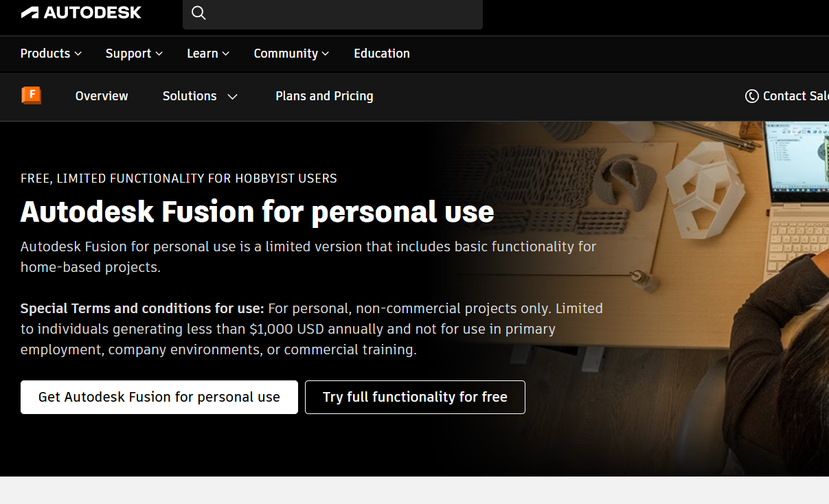Focus the search input field
The height and width of the screenshot is (504, 829).
(343, 13)
